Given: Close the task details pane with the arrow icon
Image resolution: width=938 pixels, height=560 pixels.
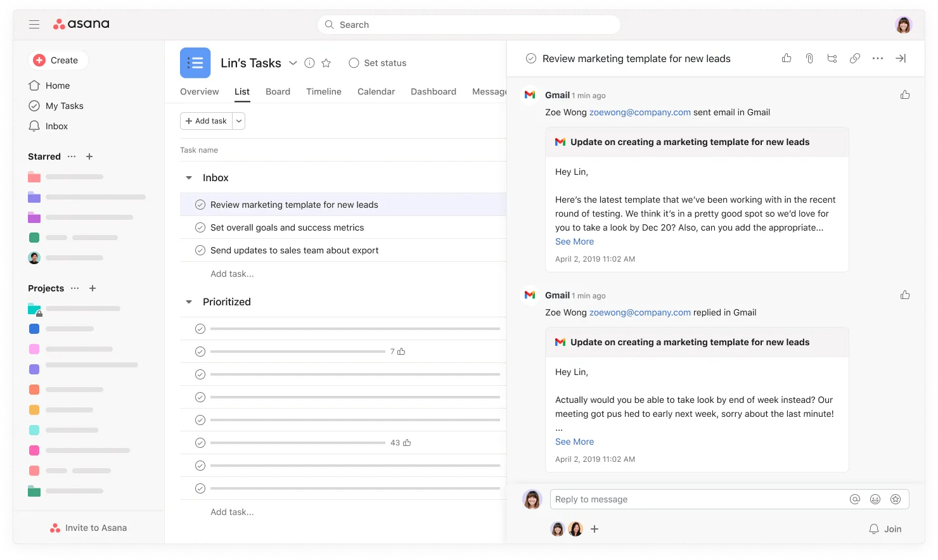Looking at the screenshot, I should coord(901,58).
